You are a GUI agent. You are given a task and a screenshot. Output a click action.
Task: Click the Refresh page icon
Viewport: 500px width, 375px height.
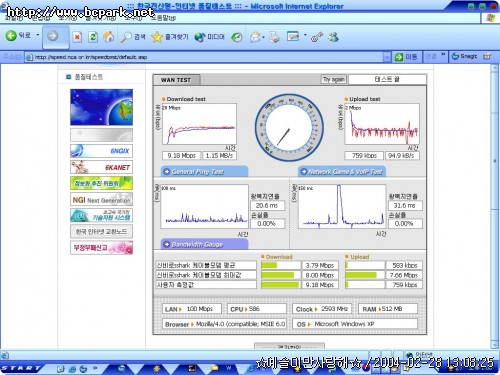(93, 37)
